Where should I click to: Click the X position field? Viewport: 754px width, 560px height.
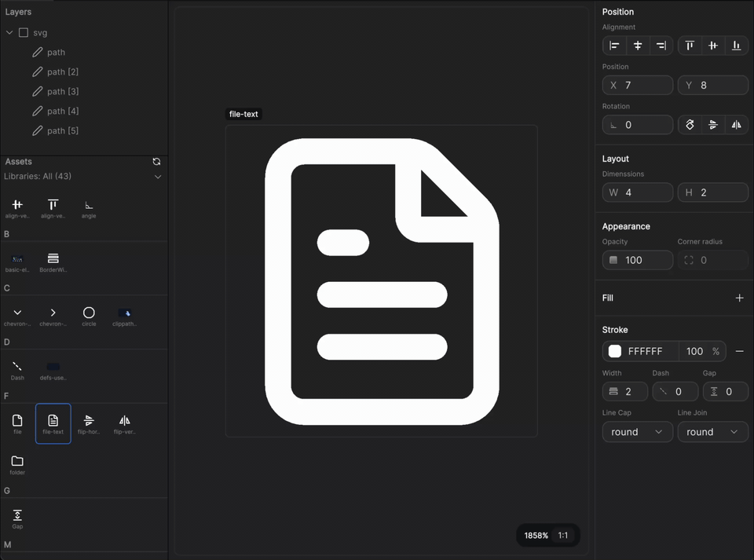tap(637, 85)
